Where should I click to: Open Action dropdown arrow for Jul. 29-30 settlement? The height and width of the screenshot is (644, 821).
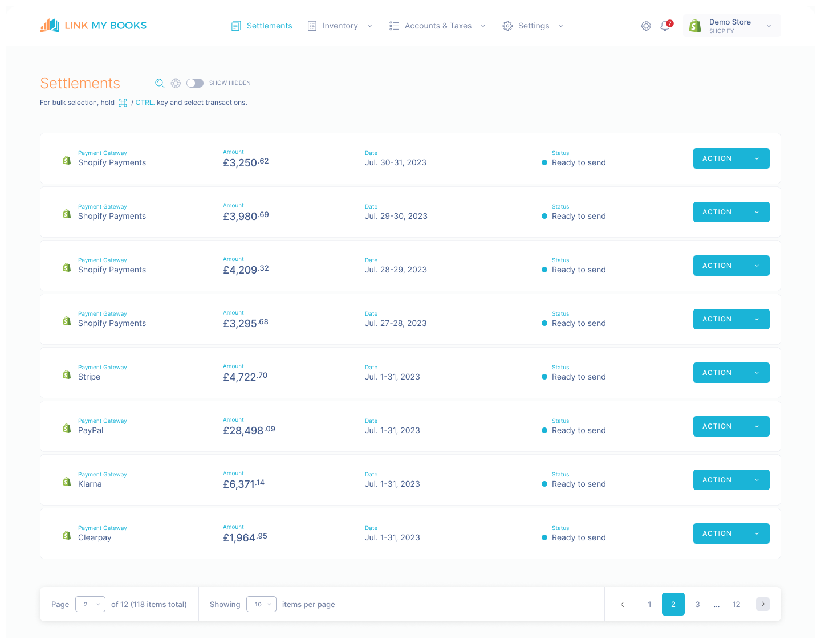(x=757, y=212)
